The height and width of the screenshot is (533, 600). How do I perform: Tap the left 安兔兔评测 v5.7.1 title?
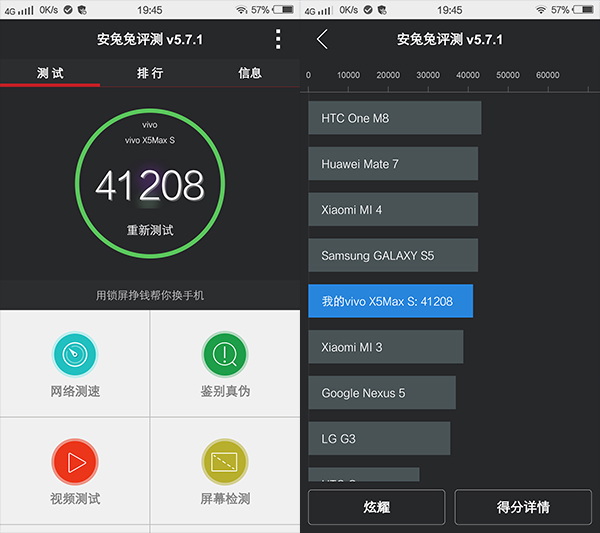click(x=150, y=39)
